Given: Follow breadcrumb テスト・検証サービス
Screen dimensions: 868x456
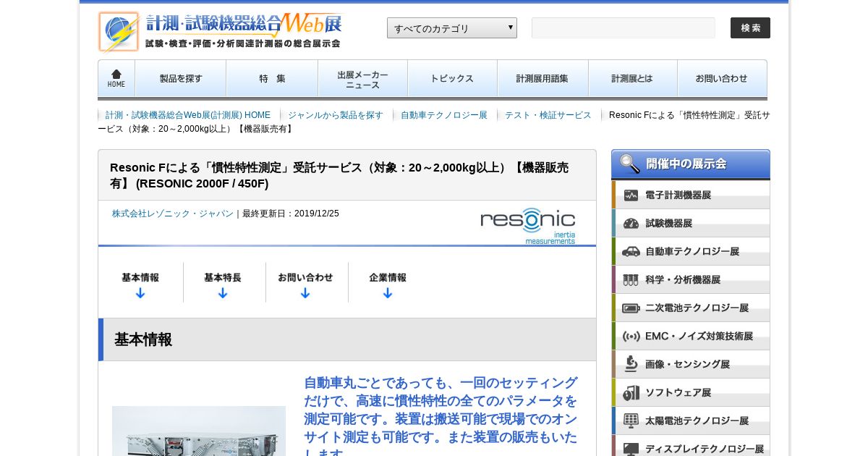Looking at the screenshot, I should [548, 115].
